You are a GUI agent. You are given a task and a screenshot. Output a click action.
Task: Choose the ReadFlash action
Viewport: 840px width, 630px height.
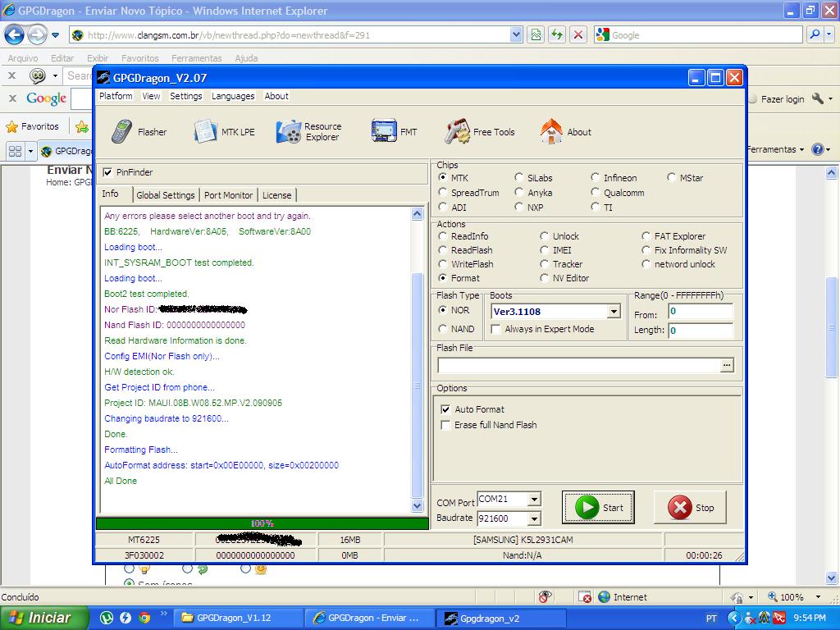point(443,249)
